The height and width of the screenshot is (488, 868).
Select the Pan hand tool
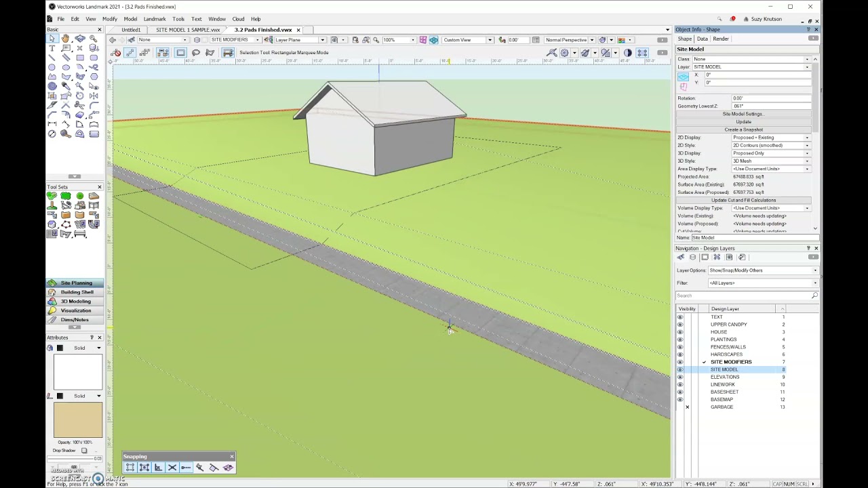pyautogui.click(x=66, y=39)
